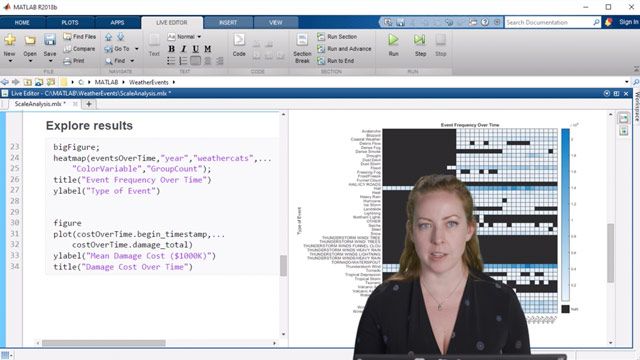Expand the current folder path dropdown
640x360 pixels.
point(627,82)
